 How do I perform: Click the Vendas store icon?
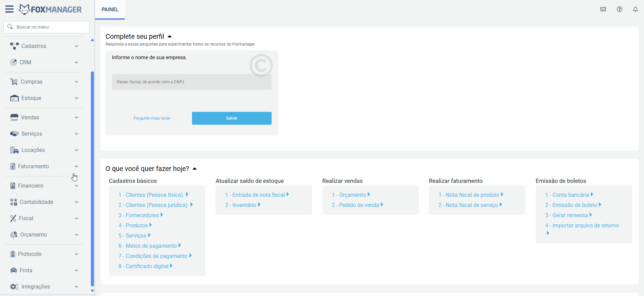[x=14, y=117]
